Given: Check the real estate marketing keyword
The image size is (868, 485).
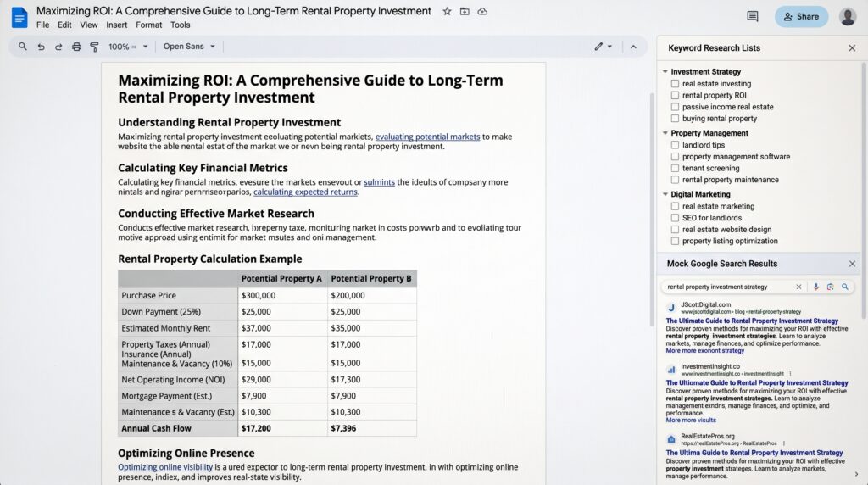Looking at the screenshot, I should pyautogui.click(x=675, y=207).
